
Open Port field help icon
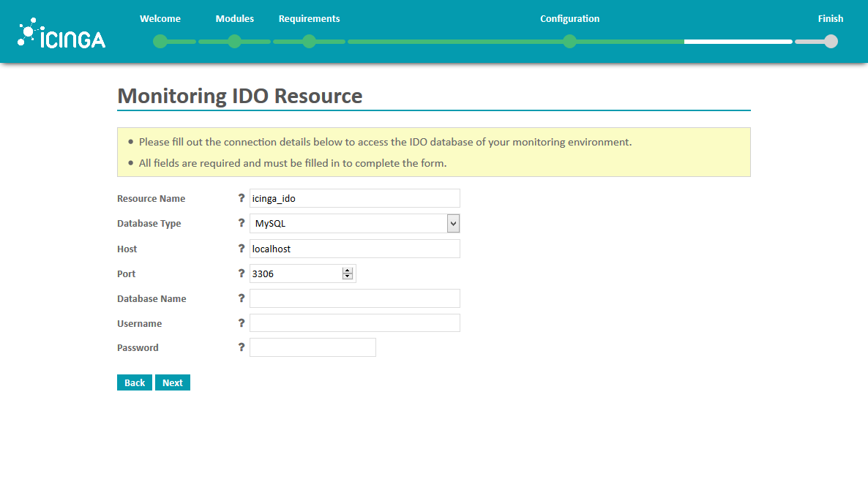(242, 273)
